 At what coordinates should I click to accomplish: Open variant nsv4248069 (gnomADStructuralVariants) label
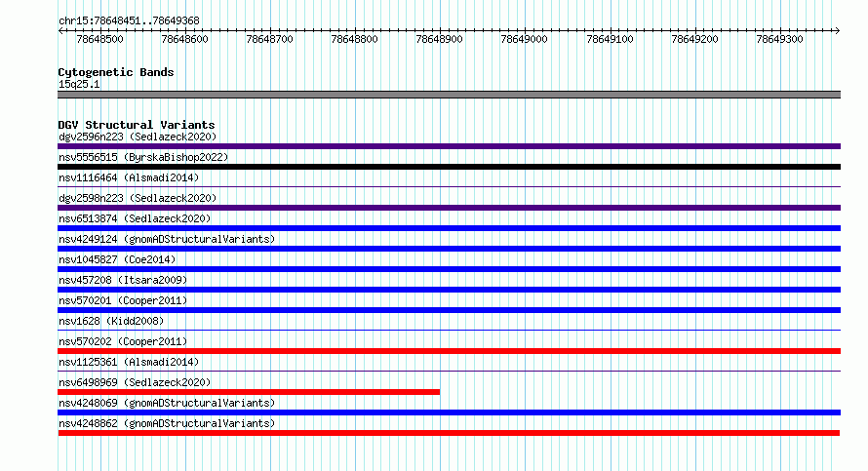tap(167, 403)
